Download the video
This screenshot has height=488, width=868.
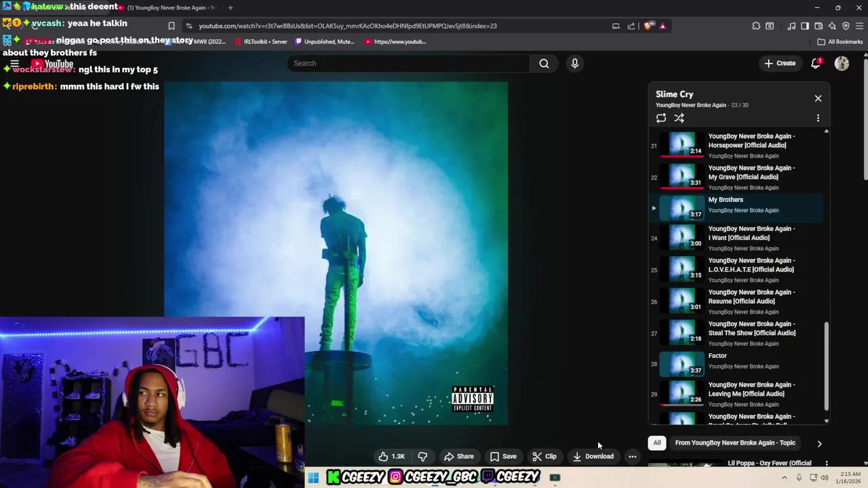pos(593,456)
